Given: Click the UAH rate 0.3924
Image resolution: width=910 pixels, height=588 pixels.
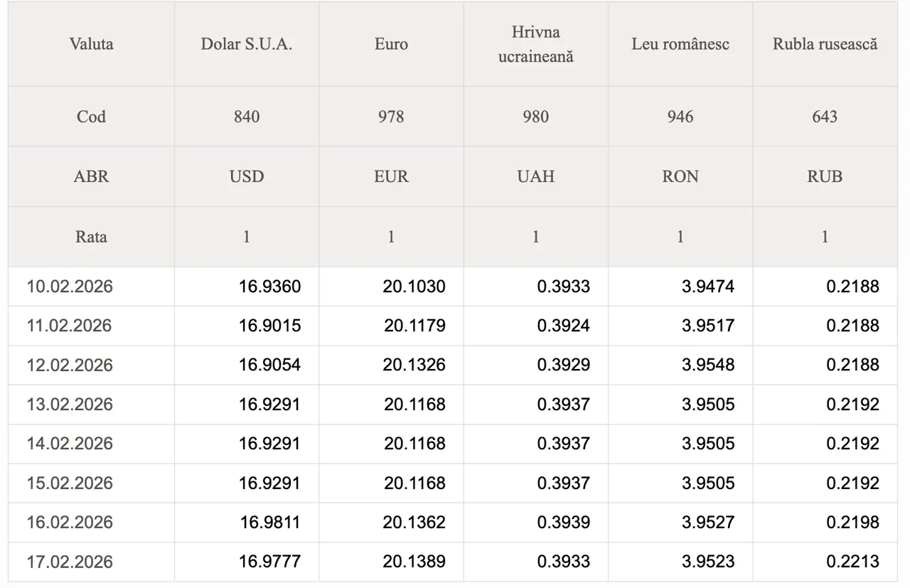Looking at the screenshot, I should 563,326.
